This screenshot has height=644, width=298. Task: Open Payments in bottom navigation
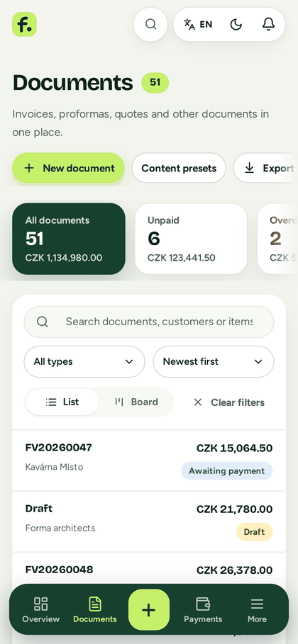(x=203, y=610)
